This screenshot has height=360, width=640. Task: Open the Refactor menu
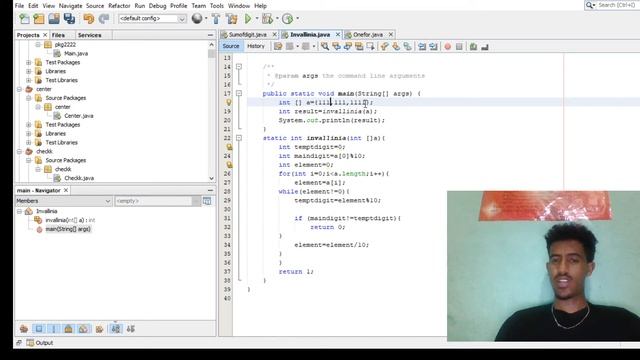119,6
